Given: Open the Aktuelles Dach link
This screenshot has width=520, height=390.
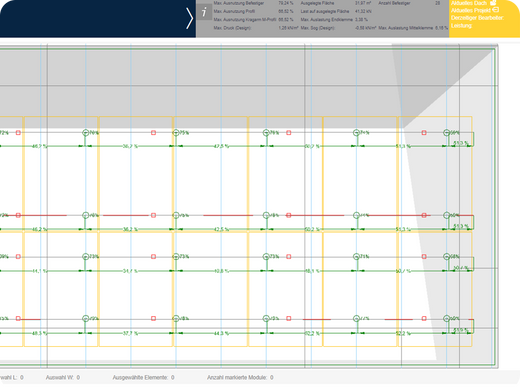Looking at the screenshot, I should tap(469, 3).
